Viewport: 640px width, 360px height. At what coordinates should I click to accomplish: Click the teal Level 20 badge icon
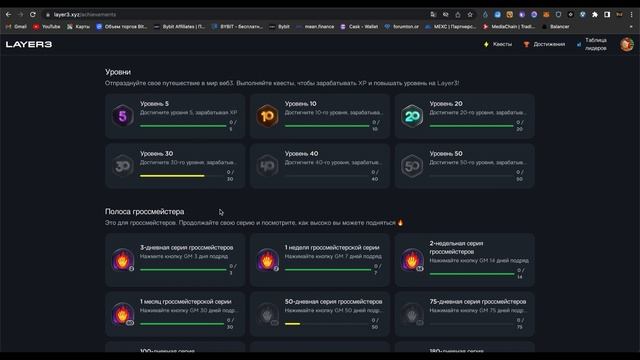412,116
